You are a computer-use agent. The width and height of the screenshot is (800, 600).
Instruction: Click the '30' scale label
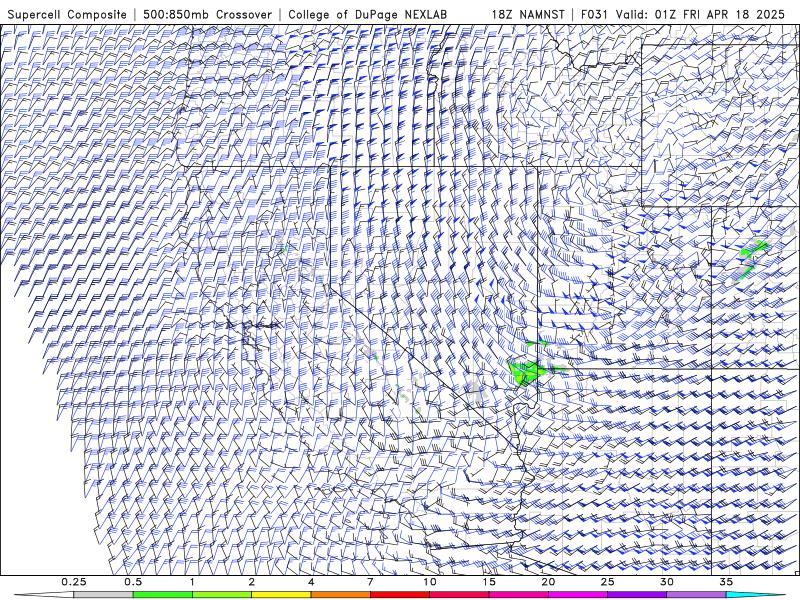pyautogui.click(x=667, y=582)
